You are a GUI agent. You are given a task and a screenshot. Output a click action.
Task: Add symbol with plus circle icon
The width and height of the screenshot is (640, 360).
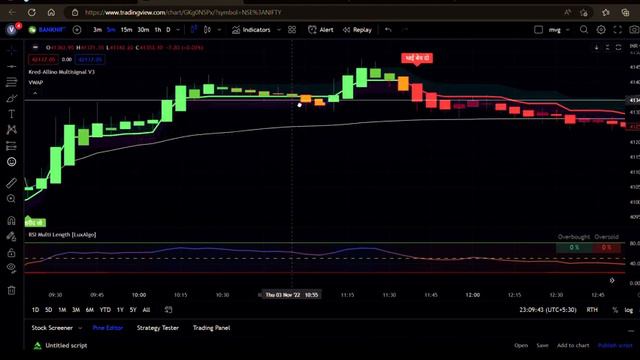pos(77,30)
